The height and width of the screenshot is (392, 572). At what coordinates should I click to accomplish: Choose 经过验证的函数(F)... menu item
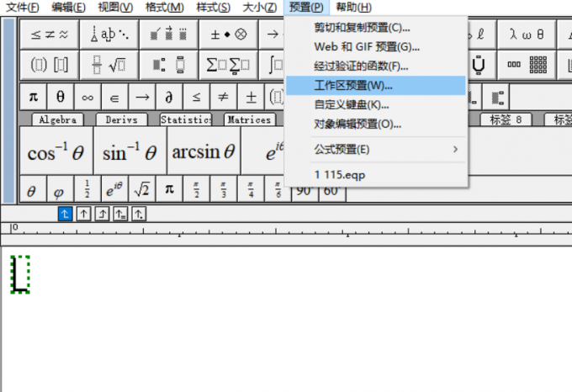pyautogui.click(x=376, y=66)
